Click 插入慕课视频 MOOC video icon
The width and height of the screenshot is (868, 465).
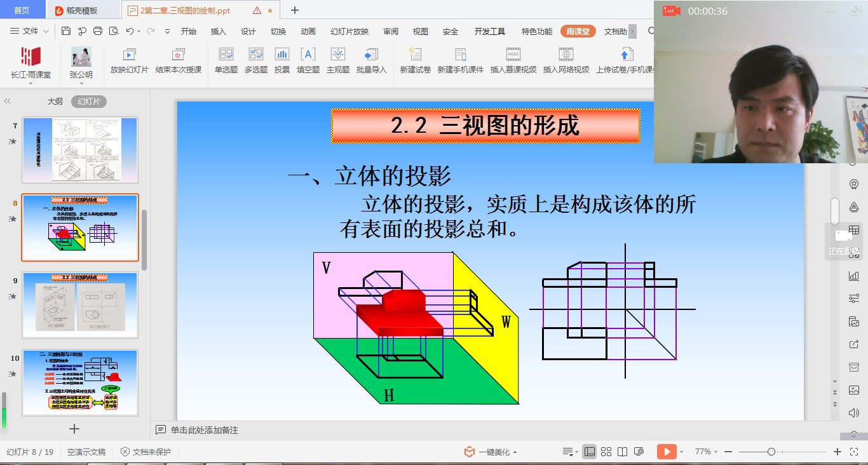pos(513,55)
